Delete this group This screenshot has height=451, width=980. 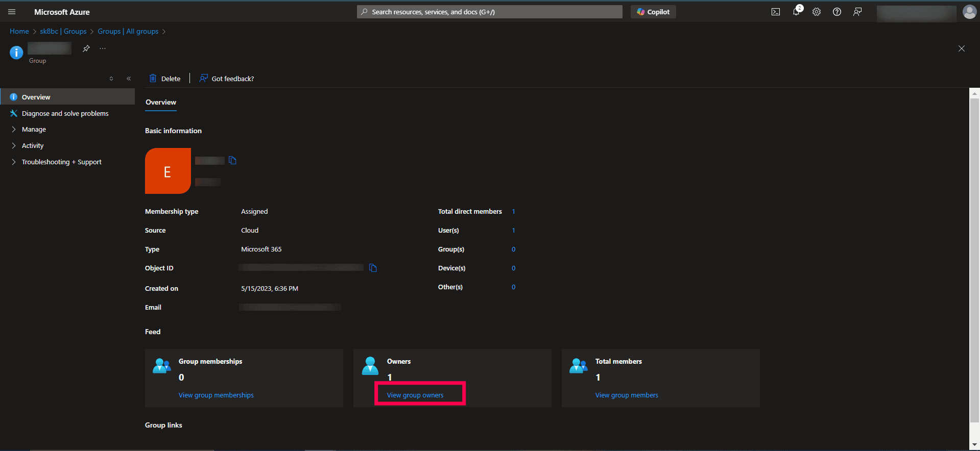[x=165, y=79]
